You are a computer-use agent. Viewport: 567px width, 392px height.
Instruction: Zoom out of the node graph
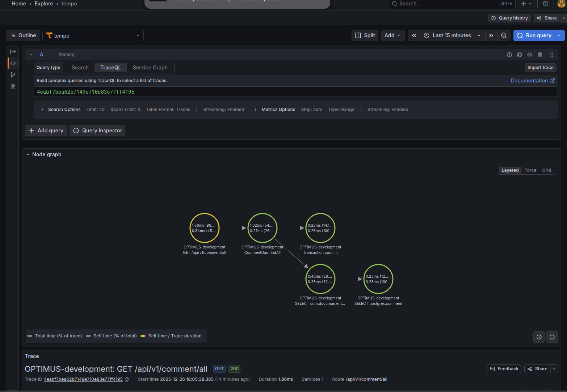click(x=552, y=337)
